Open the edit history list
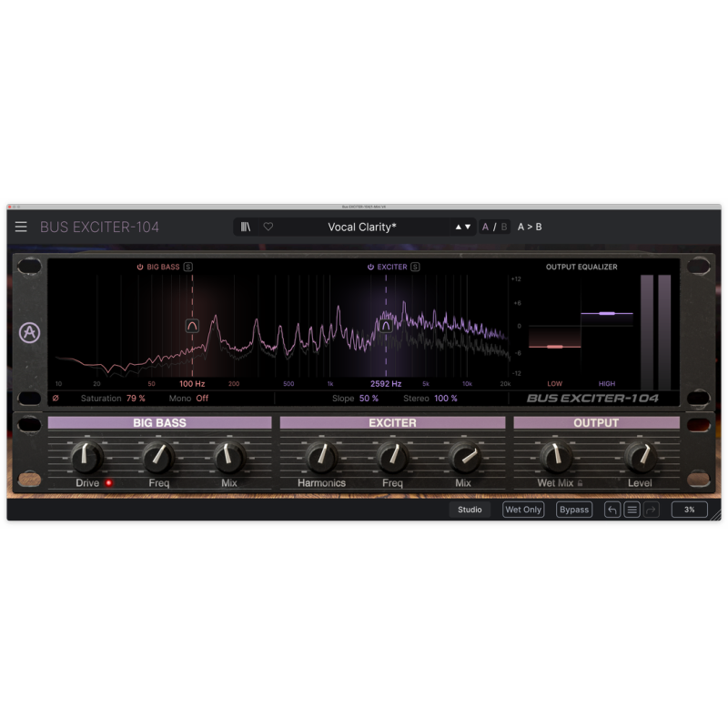The height and width of the screenshot is (728, 728). (632, 510)
